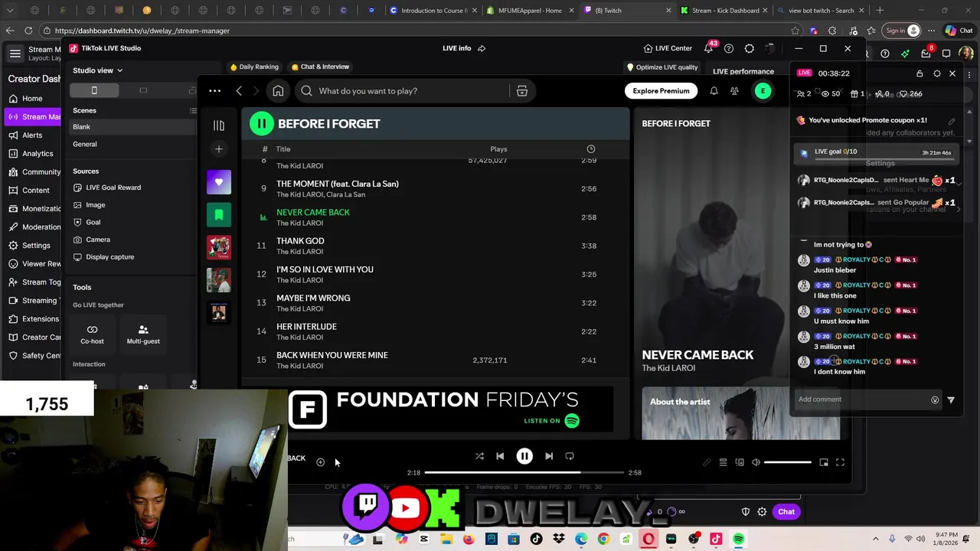The height and width of the screenshot is (551, 980).
Task: Open Spotify Browse icon in search bar
Action: tap(521, 91)
